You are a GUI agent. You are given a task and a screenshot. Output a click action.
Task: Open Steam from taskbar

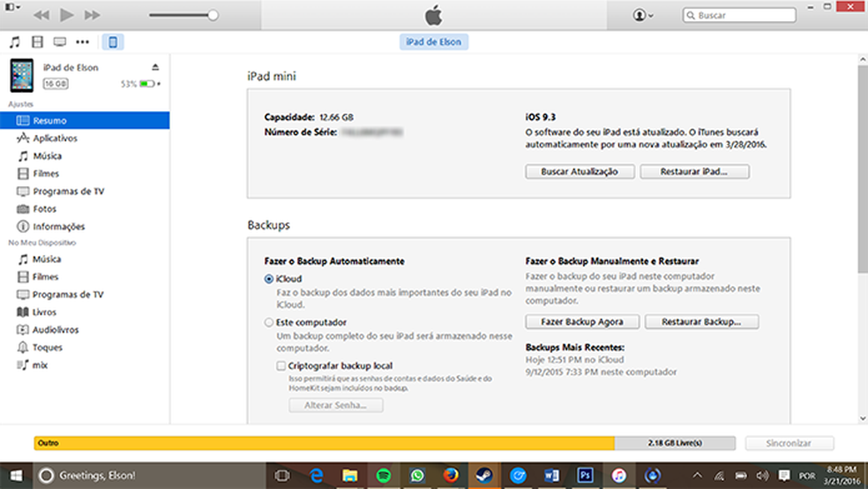(x=484, y=475)
